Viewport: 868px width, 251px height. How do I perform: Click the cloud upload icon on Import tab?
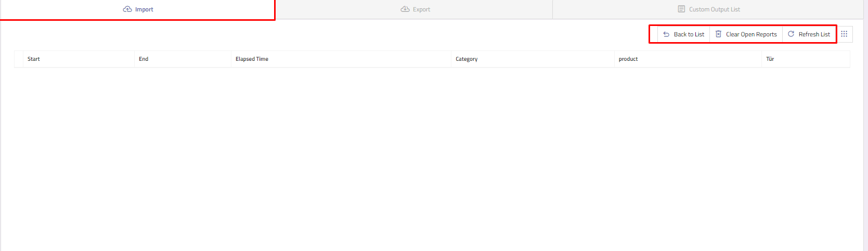(x=127, y=9)
